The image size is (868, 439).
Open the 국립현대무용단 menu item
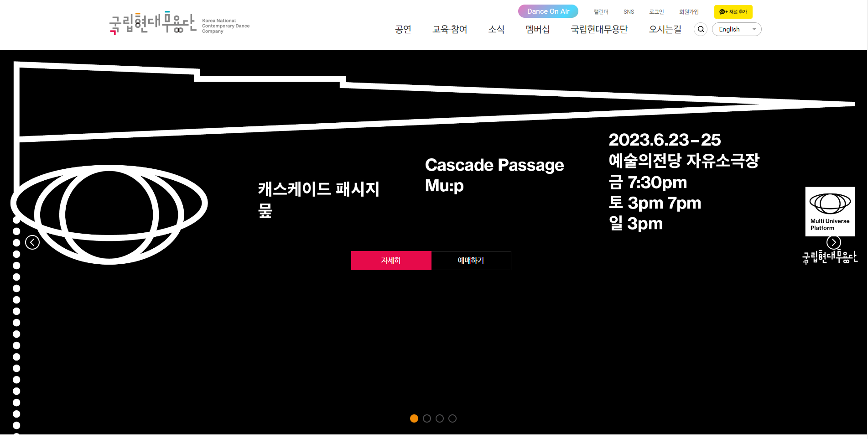[599, 29]
